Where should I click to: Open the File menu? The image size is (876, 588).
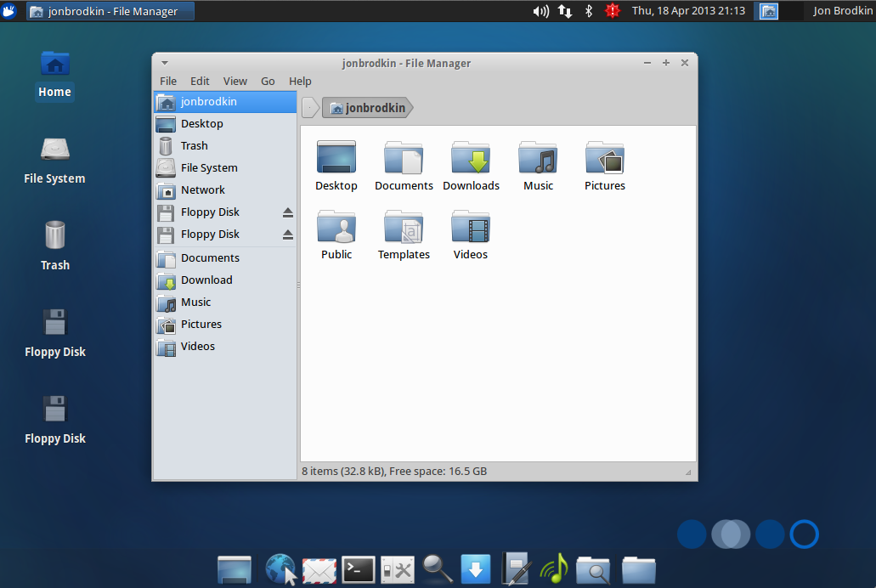[168, 81]
